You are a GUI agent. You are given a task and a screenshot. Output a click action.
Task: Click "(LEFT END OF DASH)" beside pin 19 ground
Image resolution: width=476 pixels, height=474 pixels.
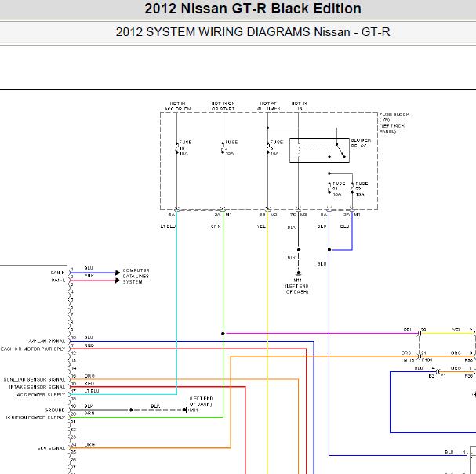(x=201, y=401)
